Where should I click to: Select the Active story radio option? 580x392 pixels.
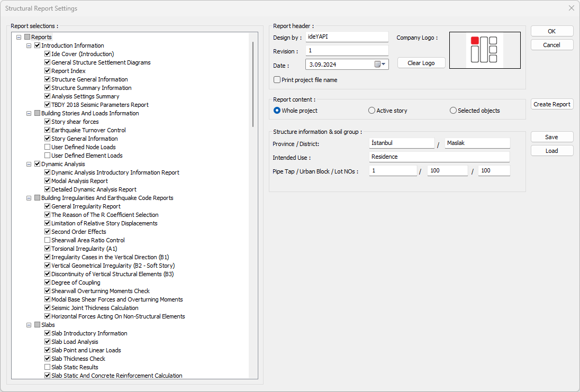(372, 111)
